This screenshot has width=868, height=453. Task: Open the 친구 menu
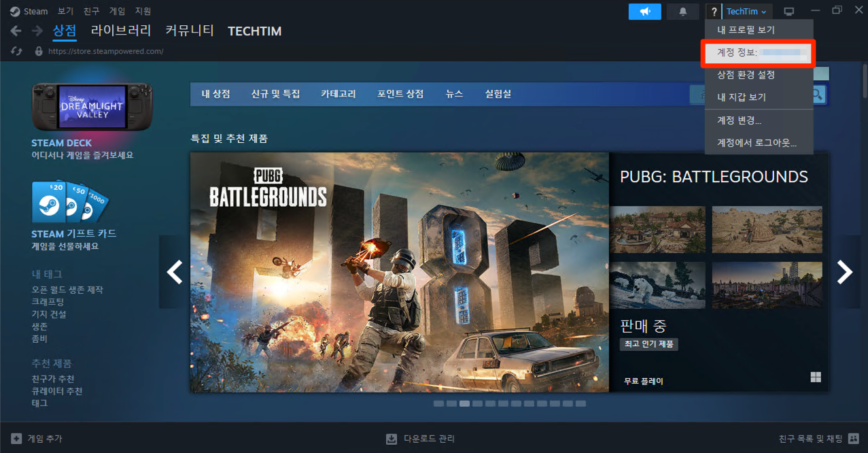coord(91,11)
